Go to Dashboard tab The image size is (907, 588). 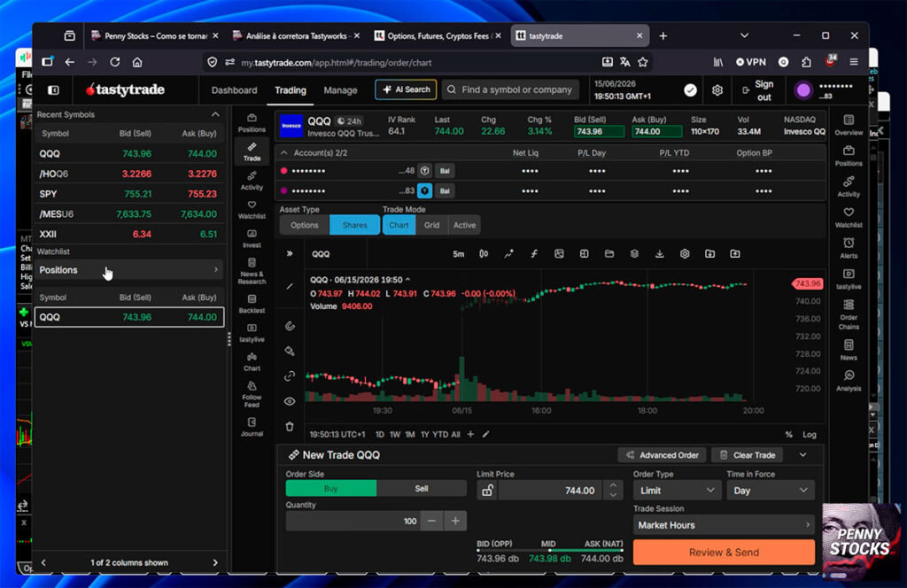pyautogui.click(x=234, y=90)
